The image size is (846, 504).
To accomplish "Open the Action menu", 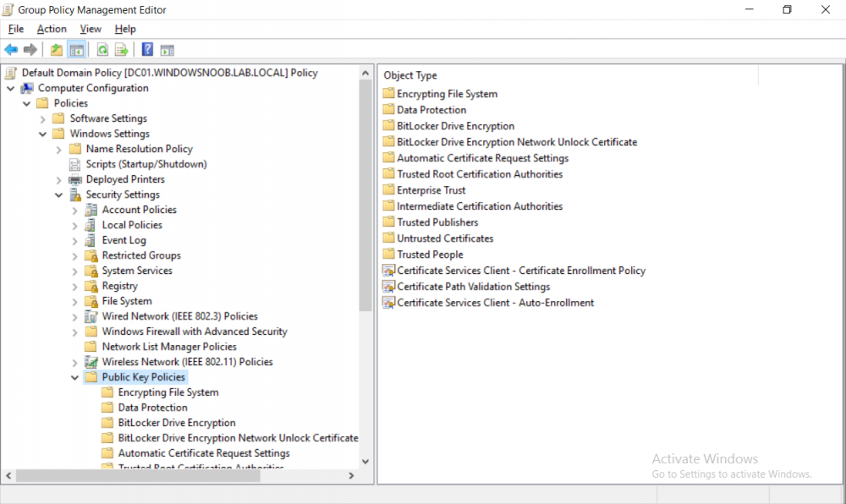I will click(x=52, y=29).
